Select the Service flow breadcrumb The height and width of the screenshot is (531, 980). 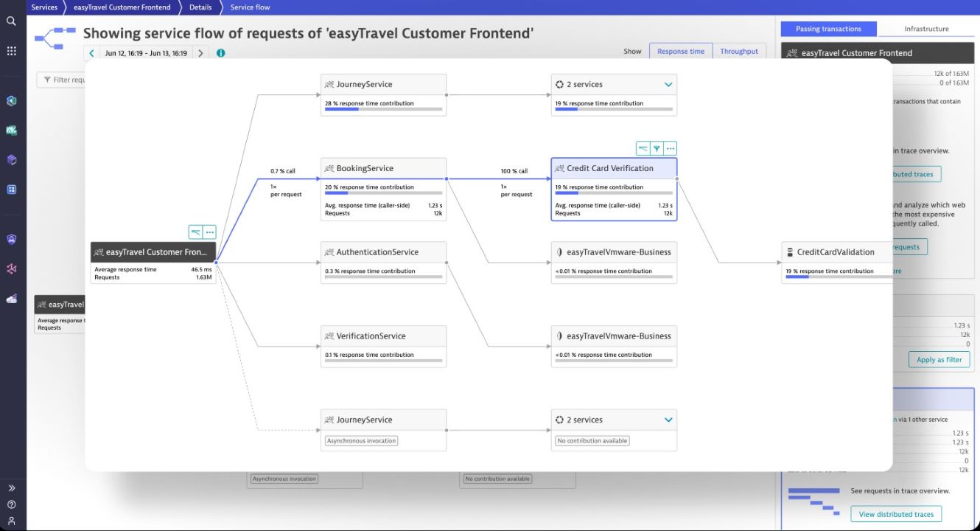tap(250, 7)
